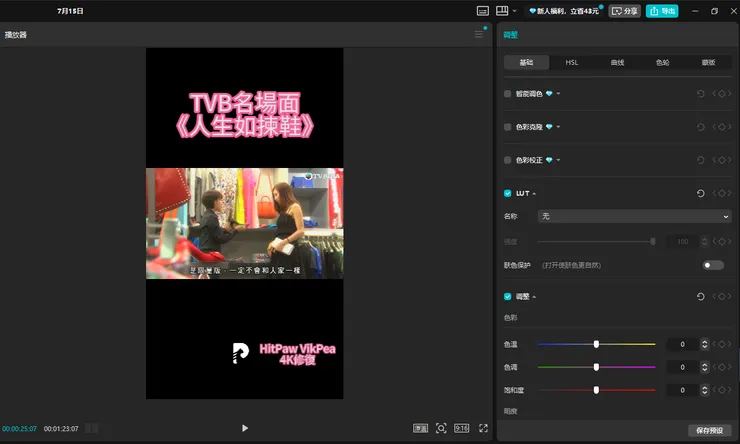Click the 强度 intensity slider handle
740x444 pixels.
pos(653,242)
